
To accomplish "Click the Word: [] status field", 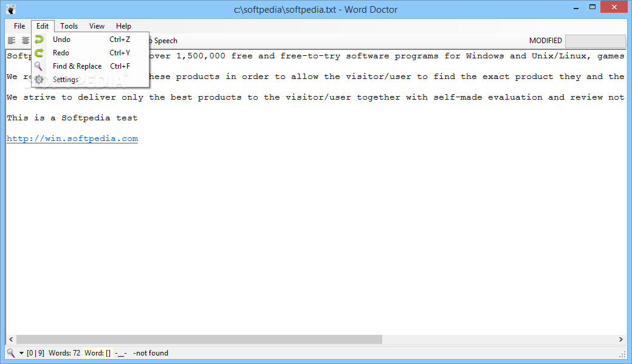I will click(x=98, y=353).
